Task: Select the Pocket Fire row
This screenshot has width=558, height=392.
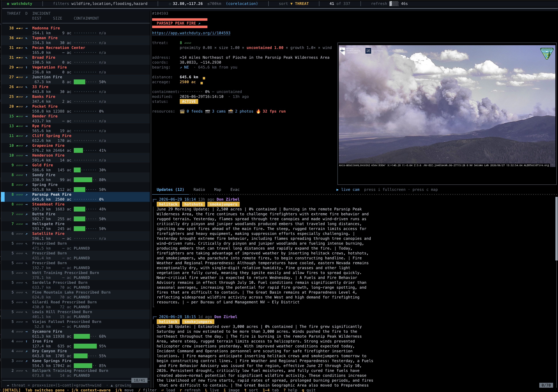Action: coord(75,109)
